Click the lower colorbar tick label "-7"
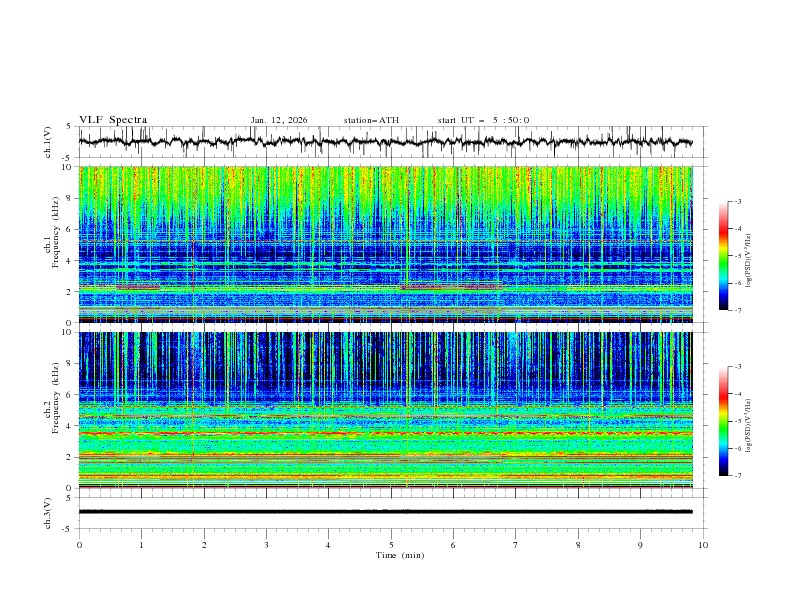This screenshot has width=792, height=612. tap(738, 476)
